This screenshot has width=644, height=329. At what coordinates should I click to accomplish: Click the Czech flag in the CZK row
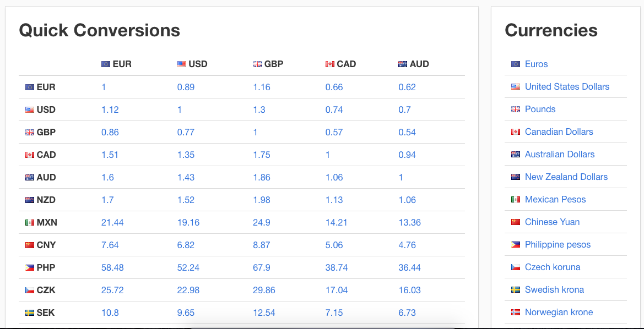pos(30,290)
